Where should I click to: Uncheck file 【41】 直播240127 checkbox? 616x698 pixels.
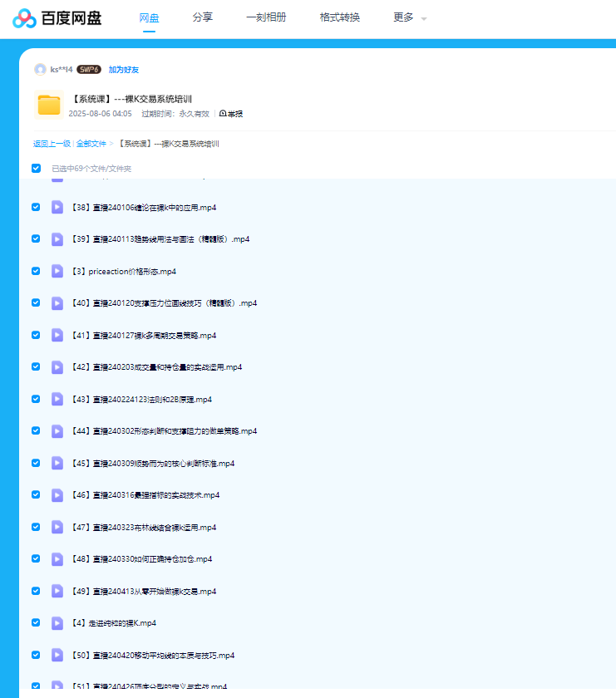pyautogui.click(x=36, y=335)
